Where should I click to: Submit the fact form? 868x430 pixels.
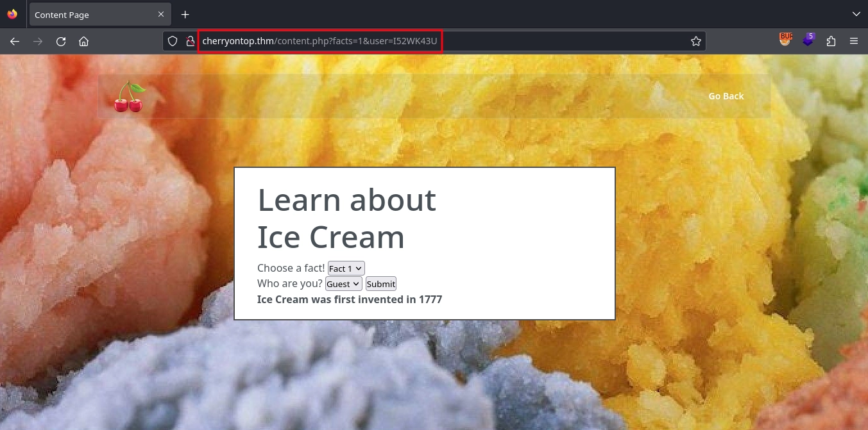pyautogui.click(x=381, y=284)
